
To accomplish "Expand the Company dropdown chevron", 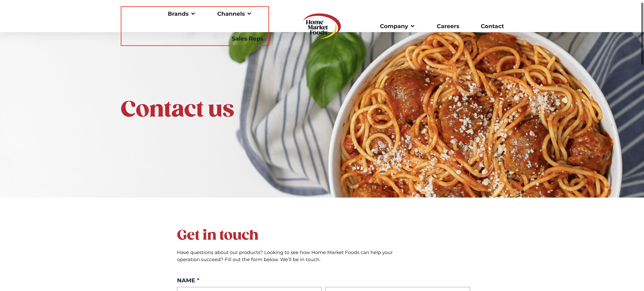I will coord(413,26).
